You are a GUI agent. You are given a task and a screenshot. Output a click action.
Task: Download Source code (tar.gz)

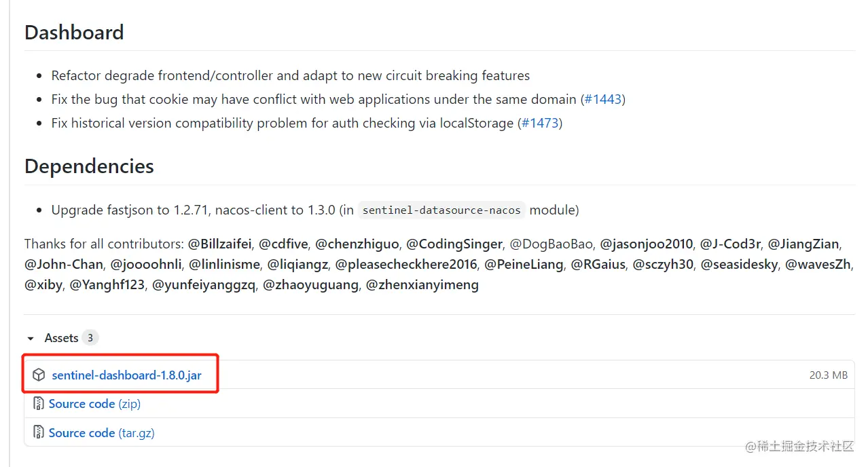click(102, 432)
